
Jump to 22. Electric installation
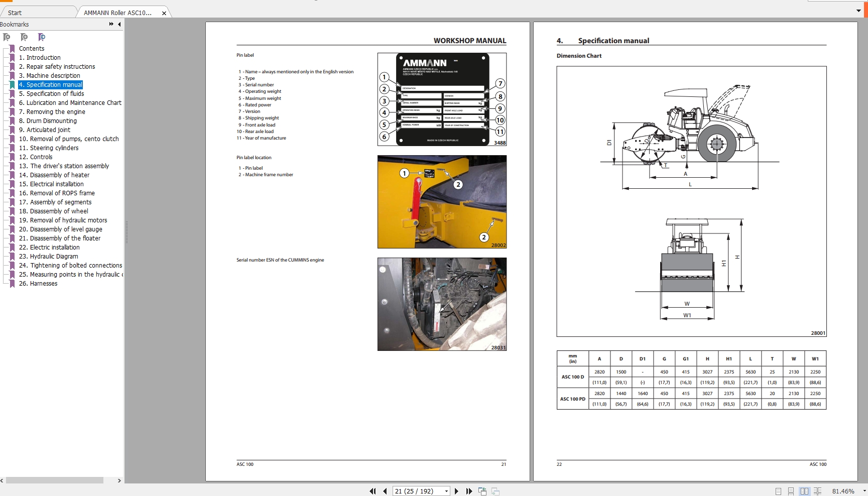coord(49,247)
